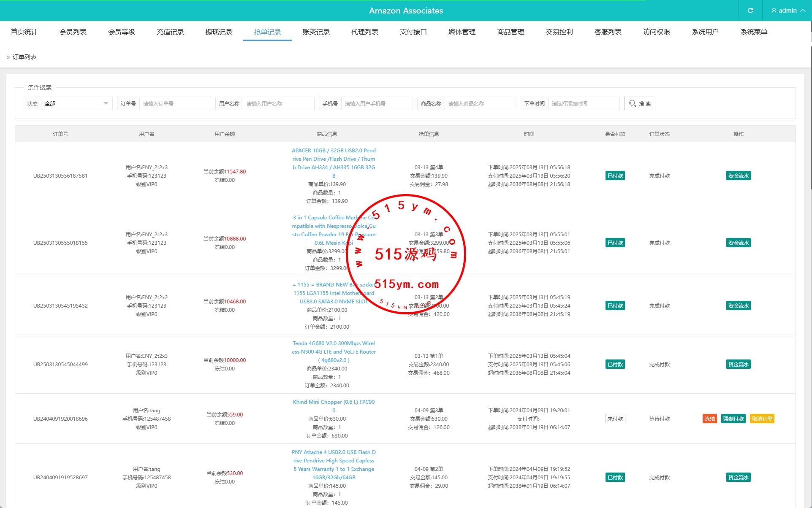812x508 pixels.
Task: Open the 下单时间 date picker field
Action: (583, 103)
